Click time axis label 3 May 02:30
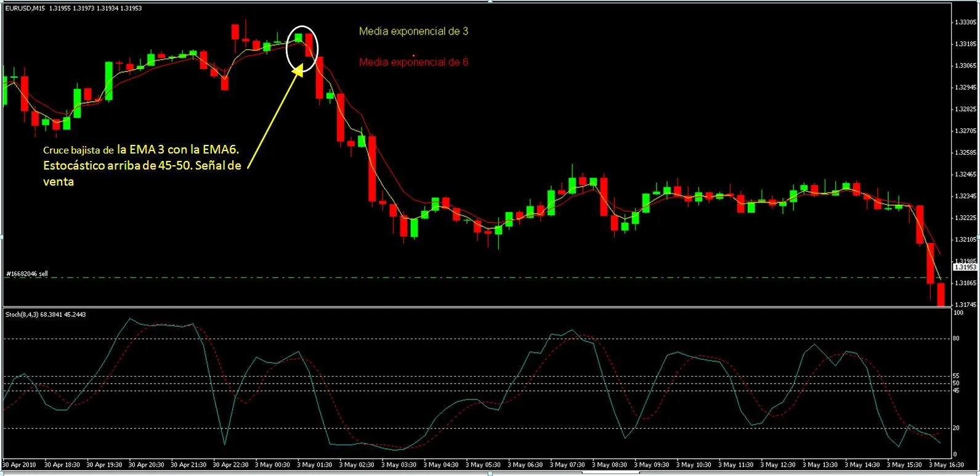 pyautogui.click(x=357, y=465)
